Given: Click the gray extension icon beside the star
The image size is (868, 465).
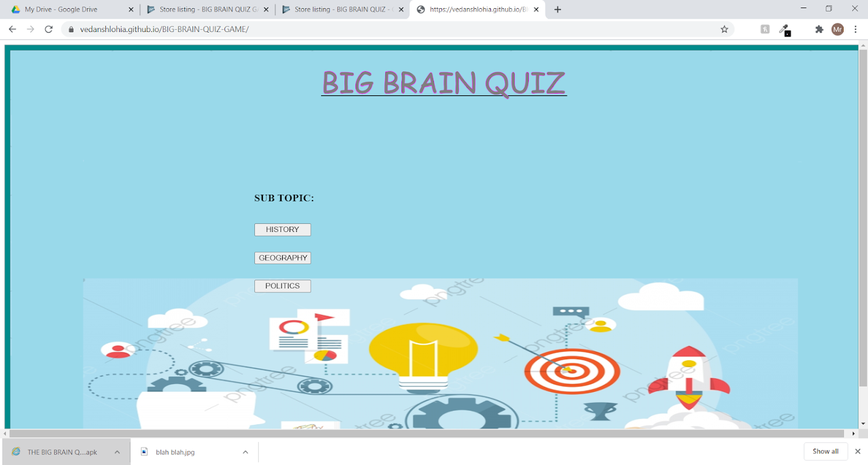Looking at the screenshot, I should [x=765, y=29].
